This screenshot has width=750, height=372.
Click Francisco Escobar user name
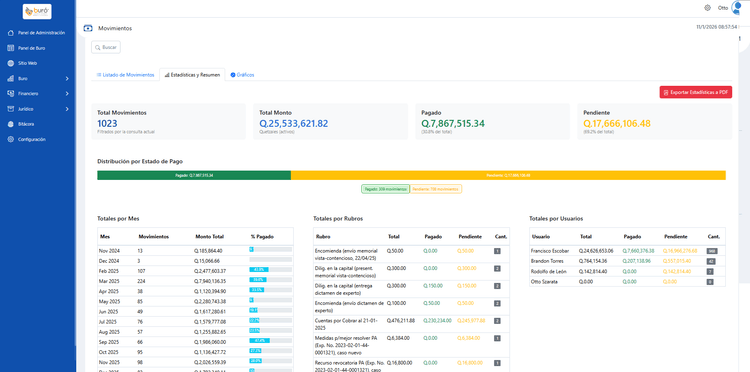point(550,251)
